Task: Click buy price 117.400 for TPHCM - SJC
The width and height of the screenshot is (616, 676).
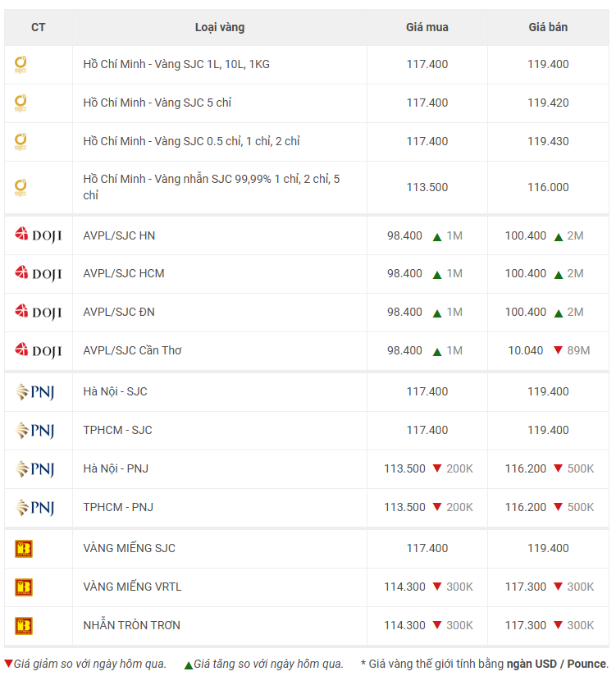Action: [427, 430]
